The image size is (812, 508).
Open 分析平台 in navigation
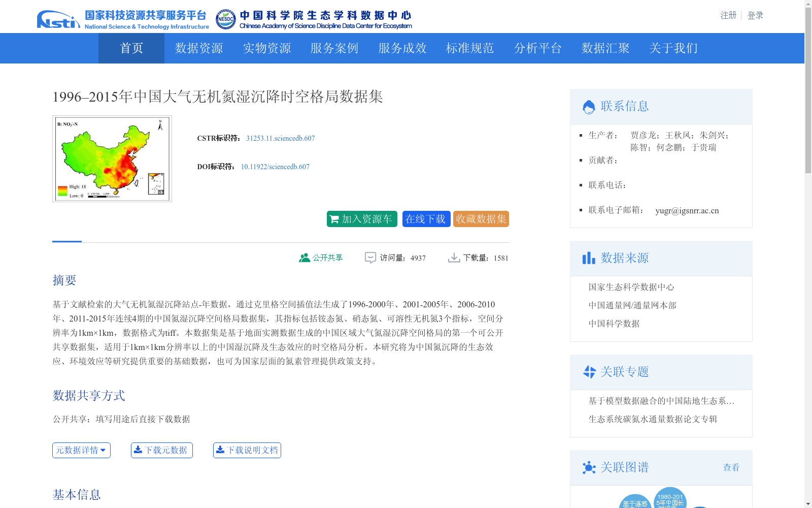coord(538,48)
